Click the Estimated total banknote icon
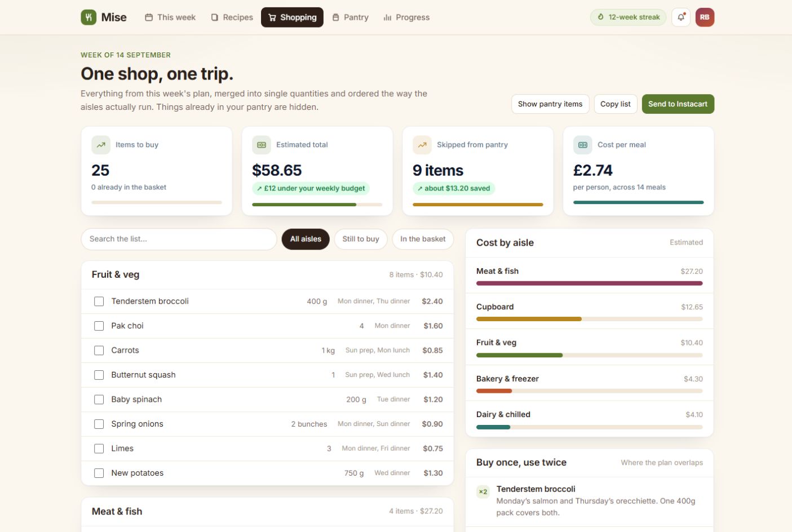Viewport: 792px width, 532px height. pos(262,145)
